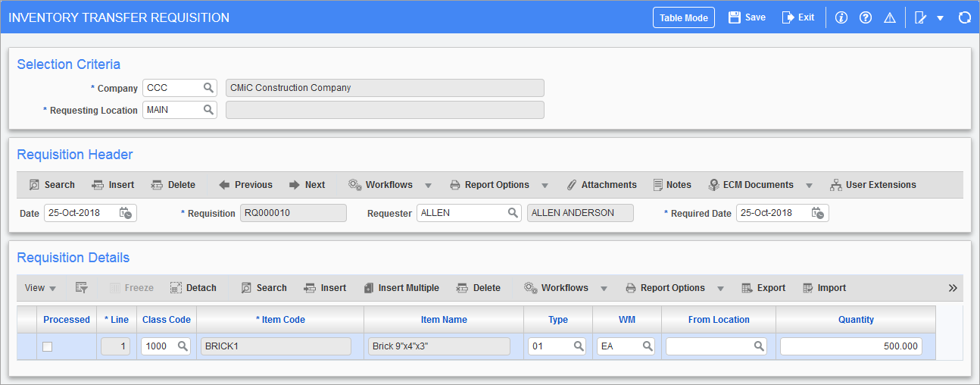Show more toolbar options with double chevron
The width and height of the screenshot is (980, 385).
tap(953, 288)
